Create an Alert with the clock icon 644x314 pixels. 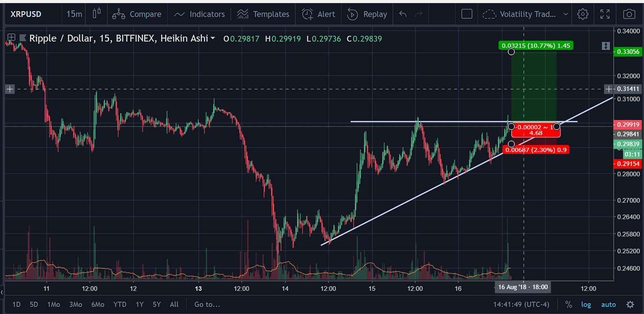click(x=319, y=14)
